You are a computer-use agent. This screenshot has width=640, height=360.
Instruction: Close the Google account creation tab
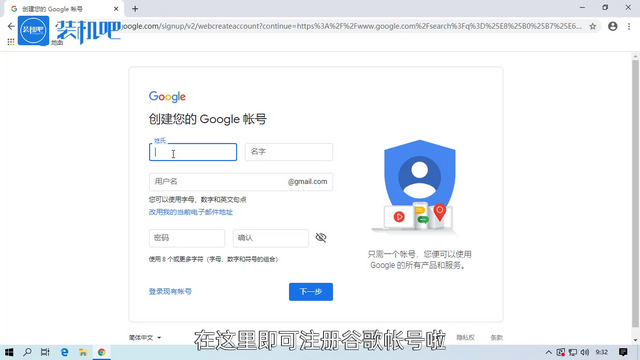point(116,9)
